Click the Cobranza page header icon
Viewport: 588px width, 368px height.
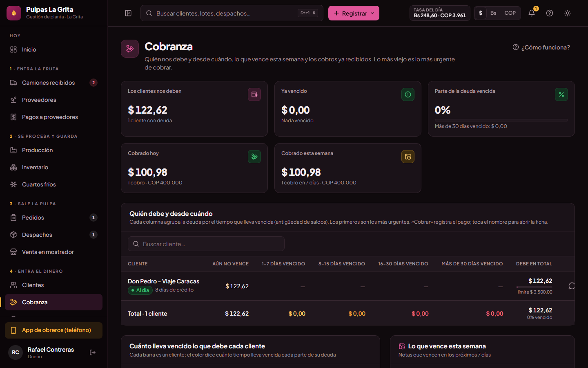coord(130,49)
